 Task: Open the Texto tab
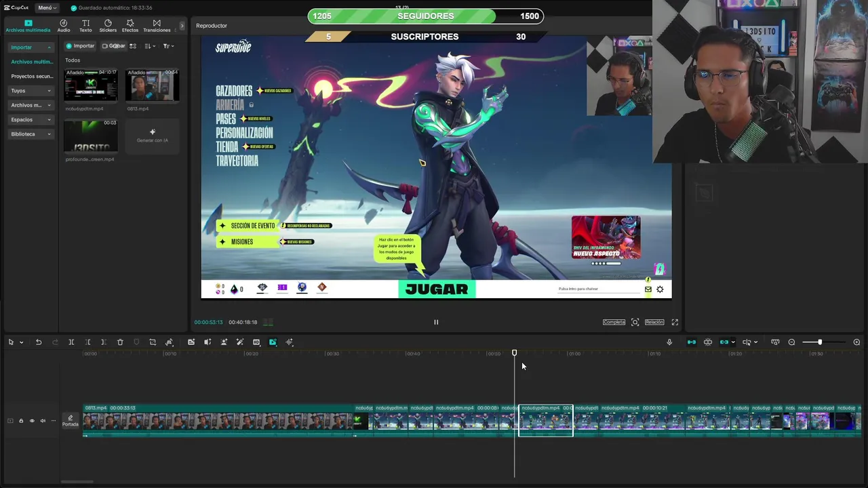85,26
